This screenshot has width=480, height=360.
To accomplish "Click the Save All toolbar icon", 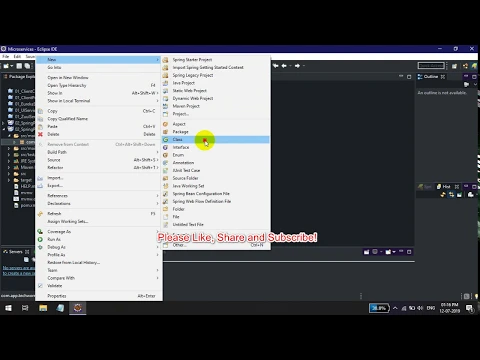I will (x=27, y=66).
